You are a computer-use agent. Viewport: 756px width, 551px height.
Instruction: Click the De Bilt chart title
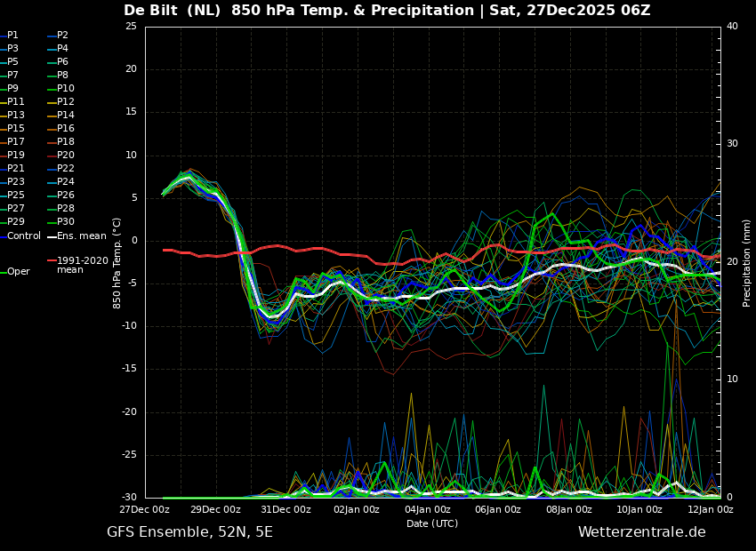tap(387, 11)
